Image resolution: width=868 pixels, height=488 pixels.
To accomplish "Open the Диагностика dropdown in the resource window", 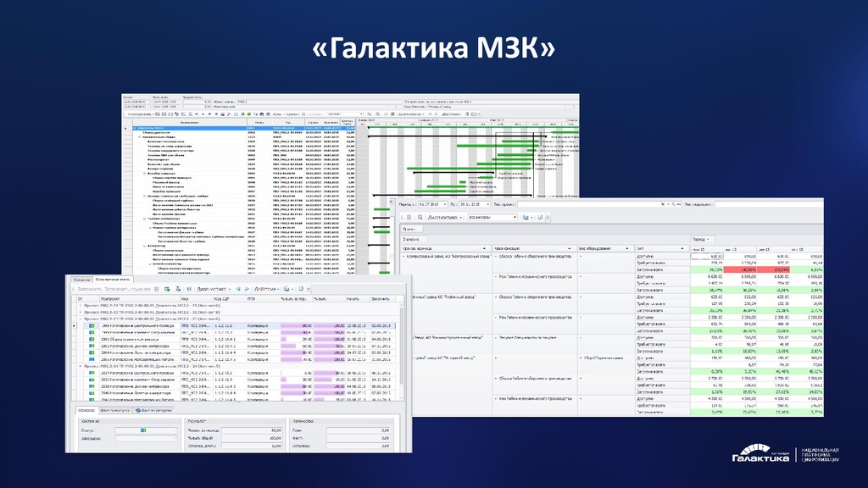I will (x=444, y=218).
